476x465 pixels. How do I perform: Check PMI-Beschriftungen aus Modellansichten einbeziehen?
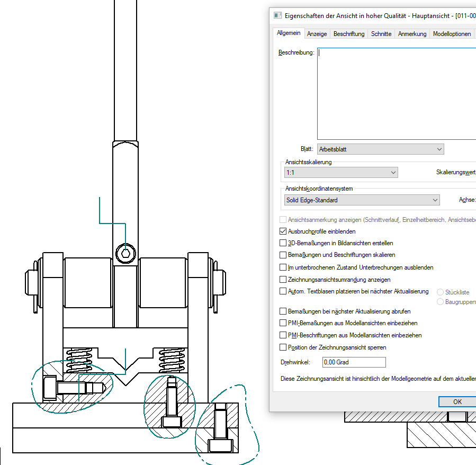(283, 335)
